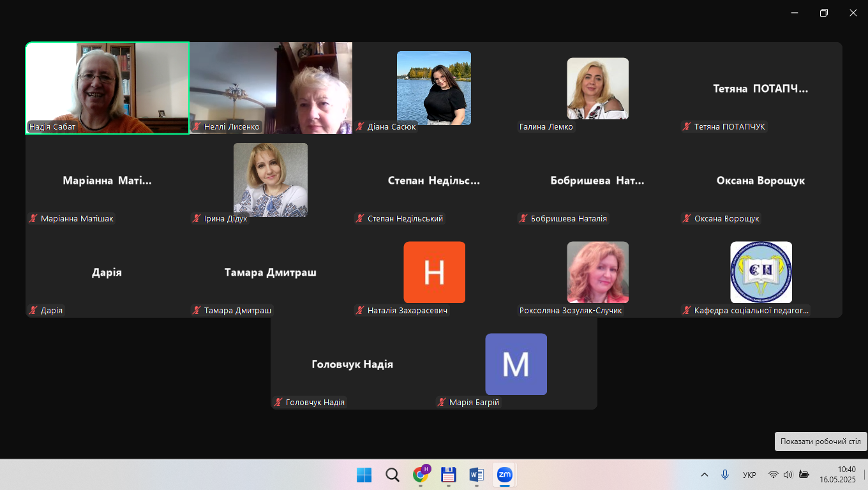This screenshot has height=490, width=868.
Task: Open taskbar search magnifier
Action: pyautogui.click(x=393, y=475)
